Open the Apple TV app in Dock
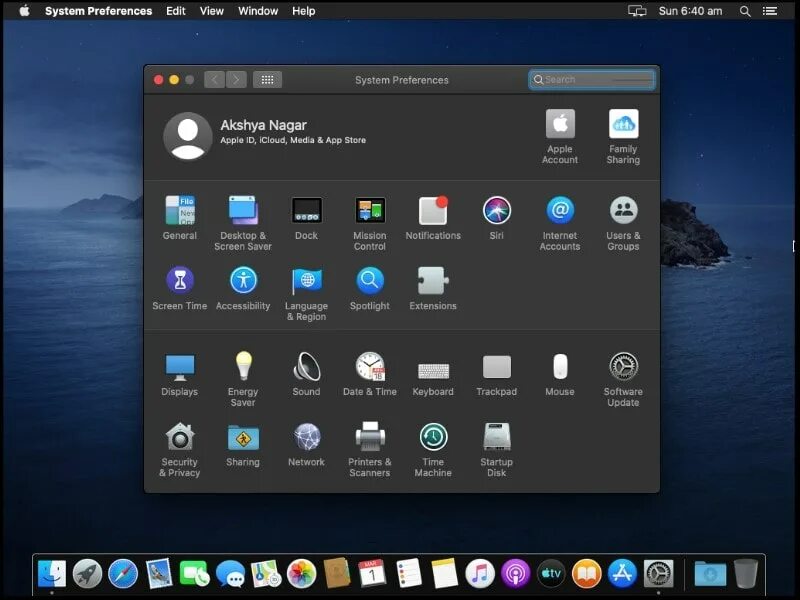 click(x=551, y=573)
